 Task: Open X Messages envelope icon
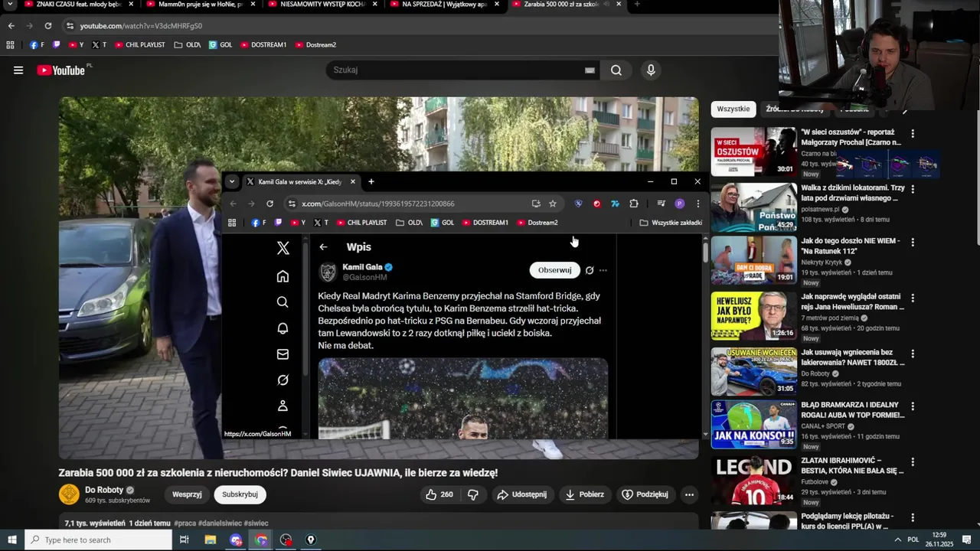283,354
